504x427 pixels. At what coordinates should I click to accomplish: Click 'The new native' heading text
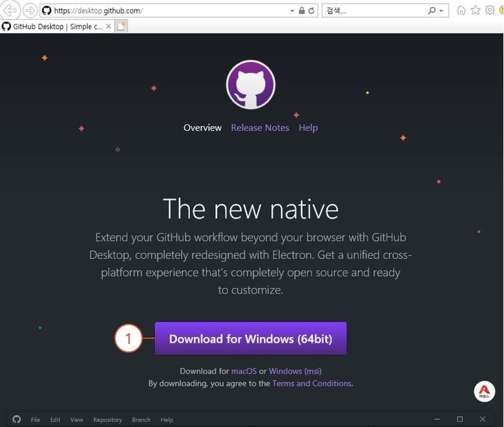click(251, 209)
